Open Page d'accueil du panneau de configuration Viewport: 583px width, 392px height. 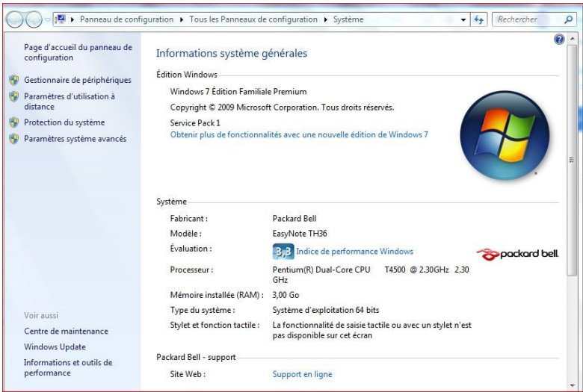coord(78,52)
